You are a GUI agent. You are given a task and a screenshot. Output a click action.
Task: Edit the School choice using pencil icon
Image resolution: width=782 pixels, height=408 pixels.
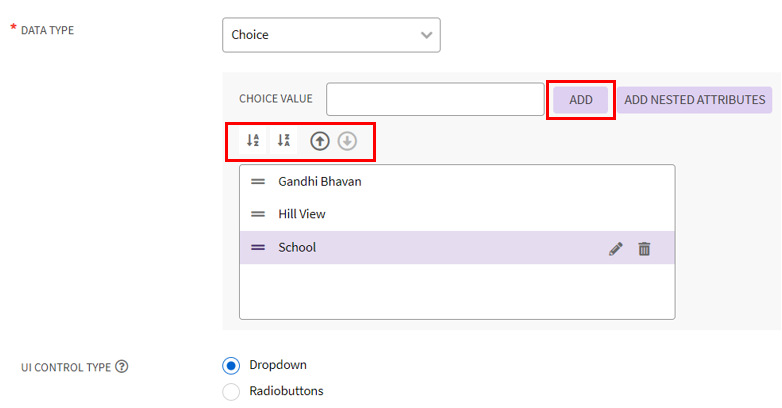616,248
